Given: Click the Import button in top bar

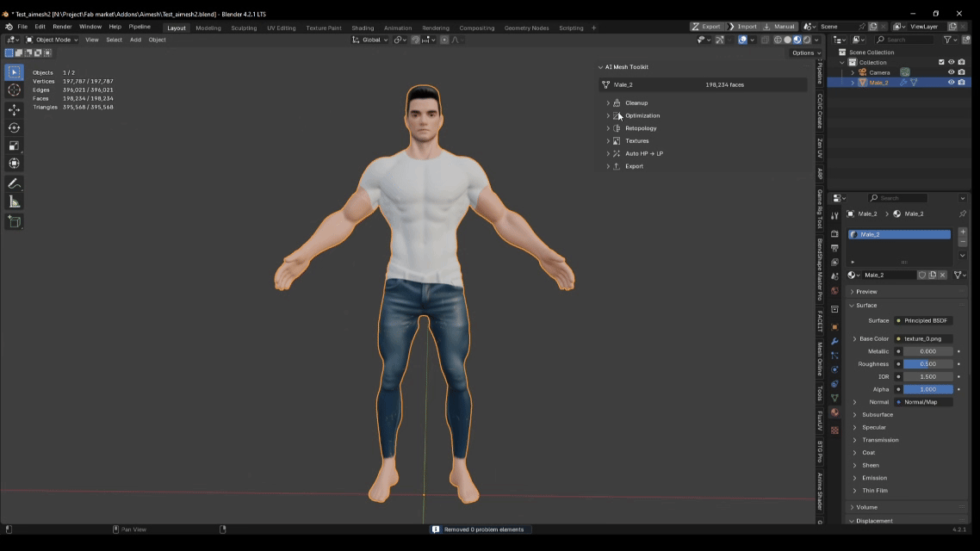Looking at the screenshot, I should 741,27.
